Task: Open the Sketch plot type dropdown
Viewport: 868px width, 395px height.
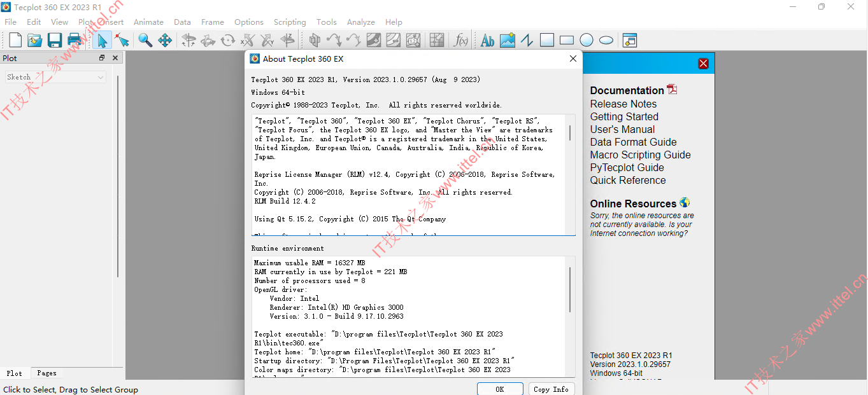Action: (x=55, y=77)
